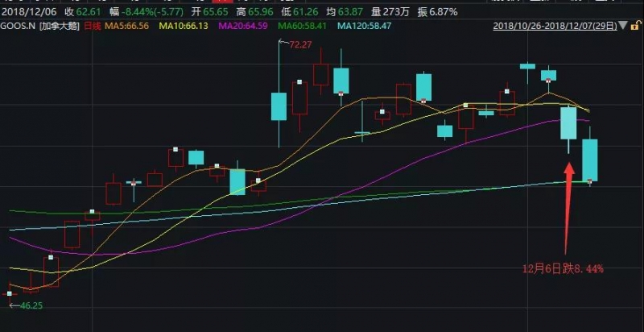Click the small icon at far right of indicator row

click(637, 26)
